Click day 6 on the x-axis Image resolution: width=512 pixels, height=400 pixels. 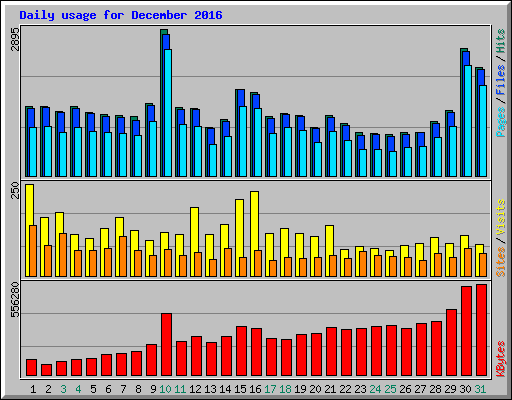coord(108,389)
